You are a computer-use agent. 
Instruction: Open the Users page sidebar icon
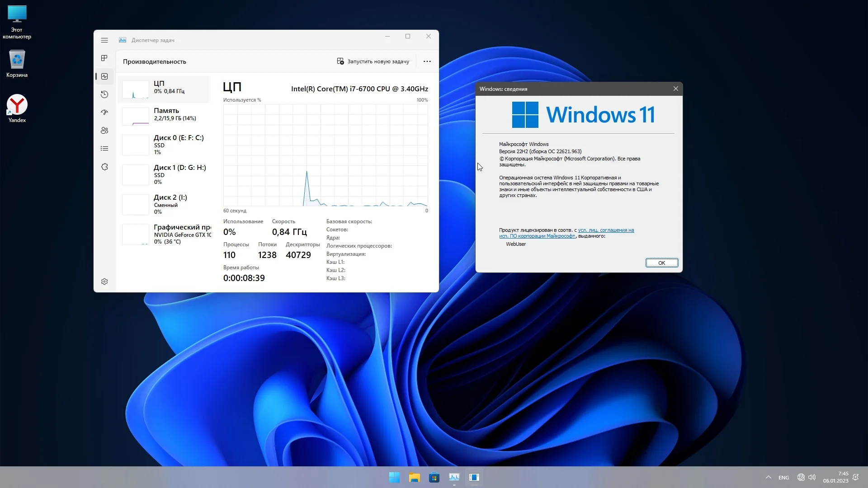(x=104, y=131)
